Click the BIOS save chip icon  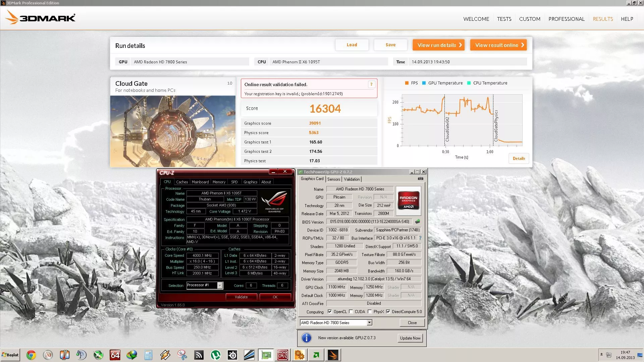tap(418, 222)
